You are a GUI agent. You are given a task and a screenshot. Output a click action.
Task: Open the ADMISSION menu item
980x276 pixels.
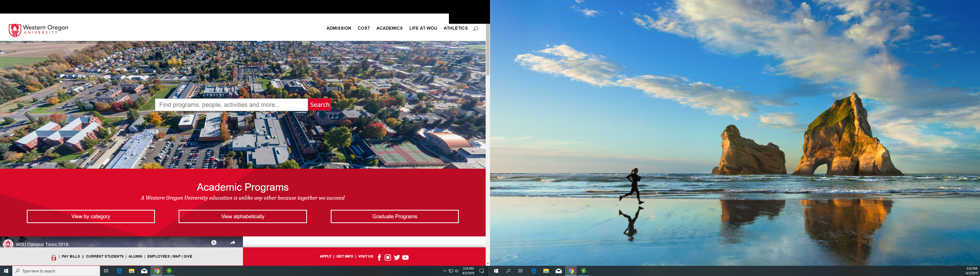pyautogui.click(x=339, y=28)
